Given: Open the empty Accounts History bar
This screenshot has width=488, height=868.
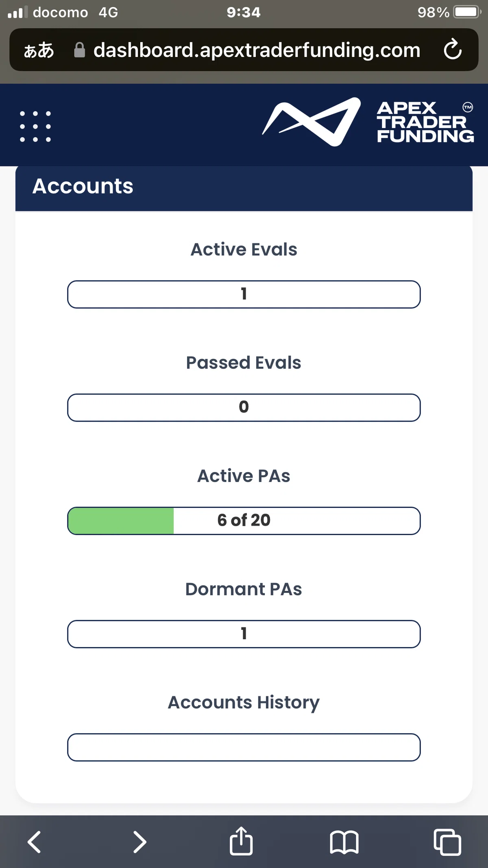Looking at the screenshot, I should pyautogui.click(x=244, y=747).
